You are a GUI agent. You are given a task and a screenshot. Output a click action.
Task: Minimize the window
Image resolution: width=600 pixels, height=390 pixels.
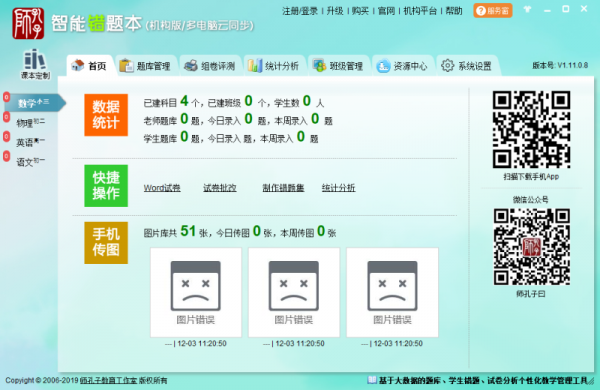[x=547, y=10]
